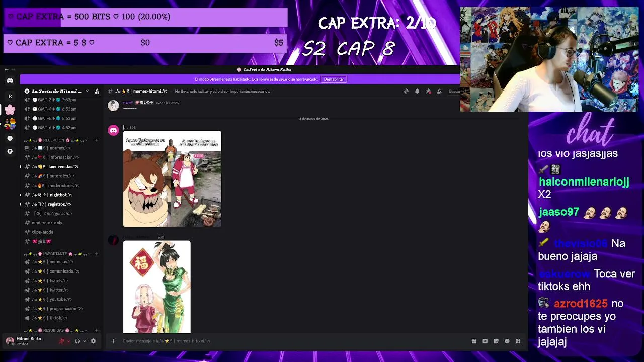Open the apps icon in message bar
The width and height of the screenshot is (644, 362).
tap(518, 341)
